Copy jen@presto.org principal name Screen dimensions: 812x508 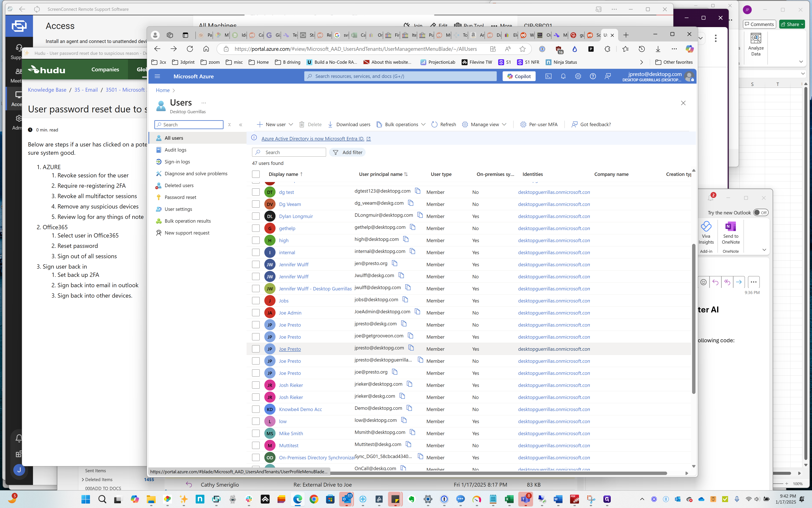pyautogui.click(x=395, y=263)
